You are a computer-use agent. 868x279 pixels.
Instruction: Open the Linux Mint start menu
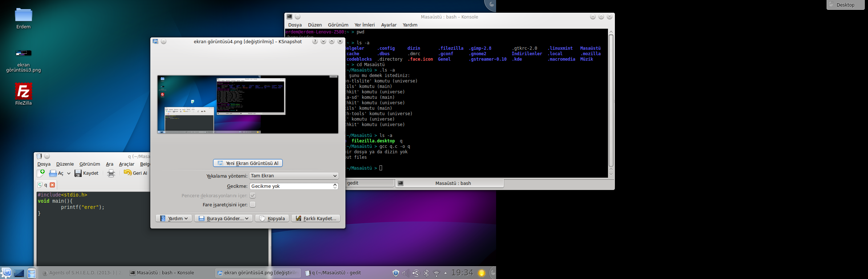click(x=6, y=272)
